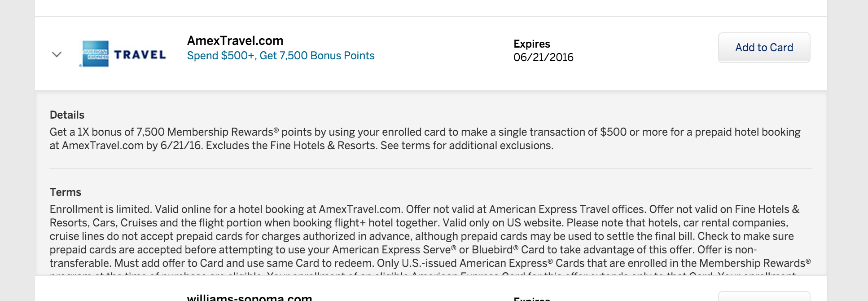Add the AmexTravel.com offer to card

tap(764, 47)
